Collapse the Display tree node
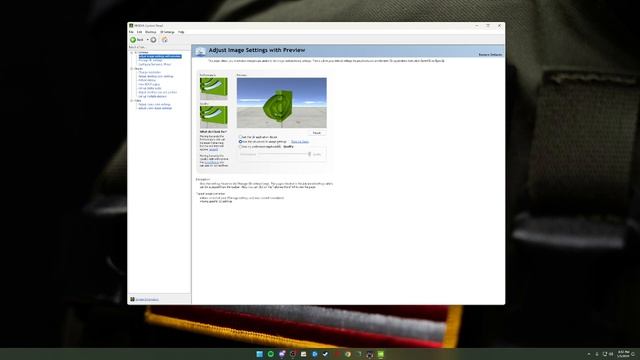 (x=132, y=69)
